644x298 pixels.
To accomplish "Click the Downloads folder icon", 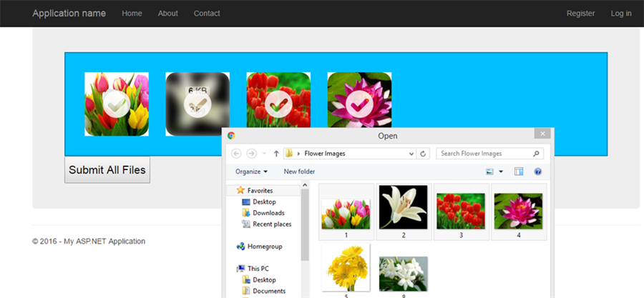I will click(x=246, y=213).
